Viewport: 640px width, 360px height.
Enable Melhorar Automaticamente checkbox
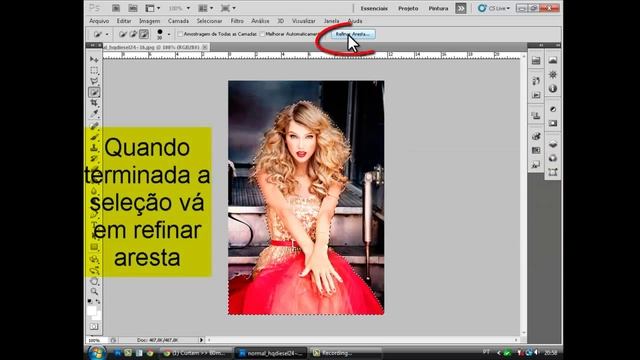[262, 34]
